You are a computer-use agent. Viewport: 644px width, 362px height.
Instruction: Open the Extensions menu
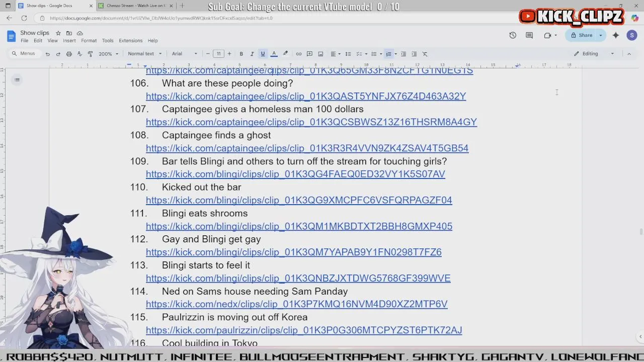(x=130, y=41)
